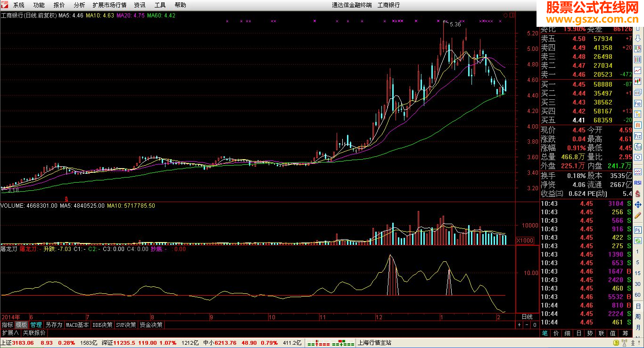Select the candlestick chart icon
The height and width of the screenshot is (348, 644).
[x=638, y=81]
